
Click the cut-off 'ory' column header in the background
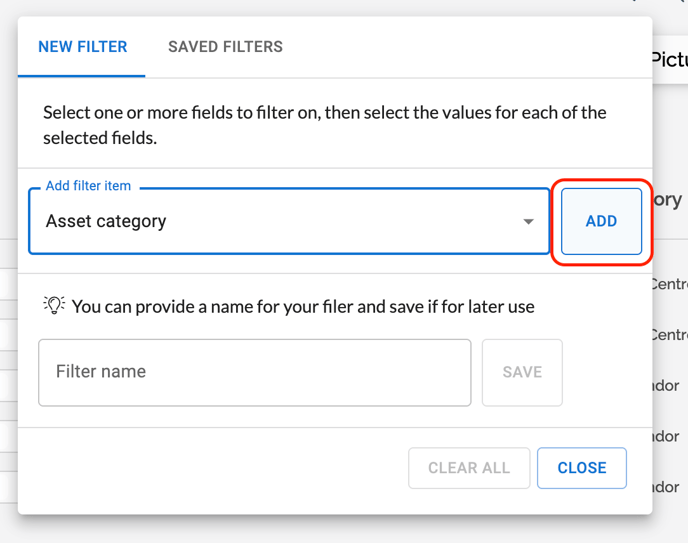click(668, 199)
